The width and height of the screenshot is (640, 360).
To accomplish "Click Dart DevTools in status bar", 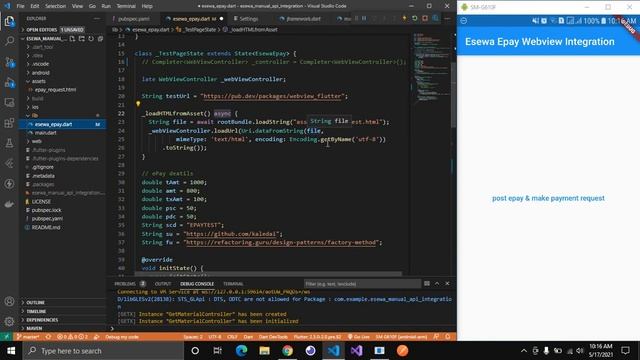I will click(273, 337).
